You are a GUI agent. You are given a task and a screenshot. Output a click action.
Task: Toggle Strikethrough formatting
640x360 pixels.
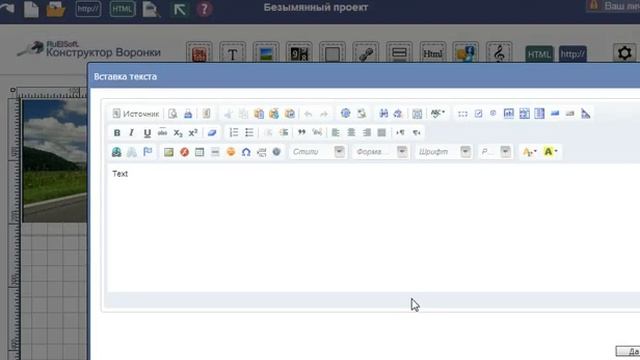click(x=162, y=133)
